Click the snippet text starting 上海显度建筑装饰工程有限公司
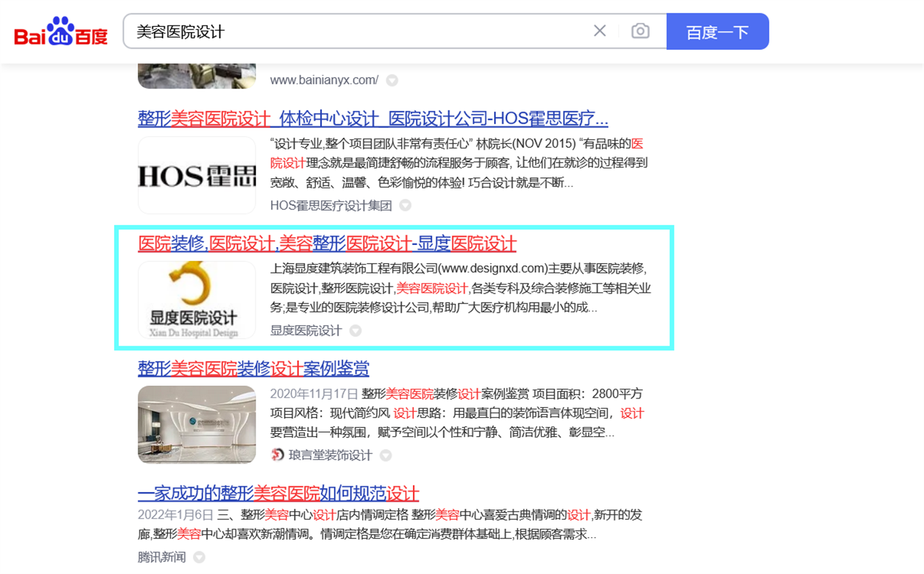 [x=461, y=288]
